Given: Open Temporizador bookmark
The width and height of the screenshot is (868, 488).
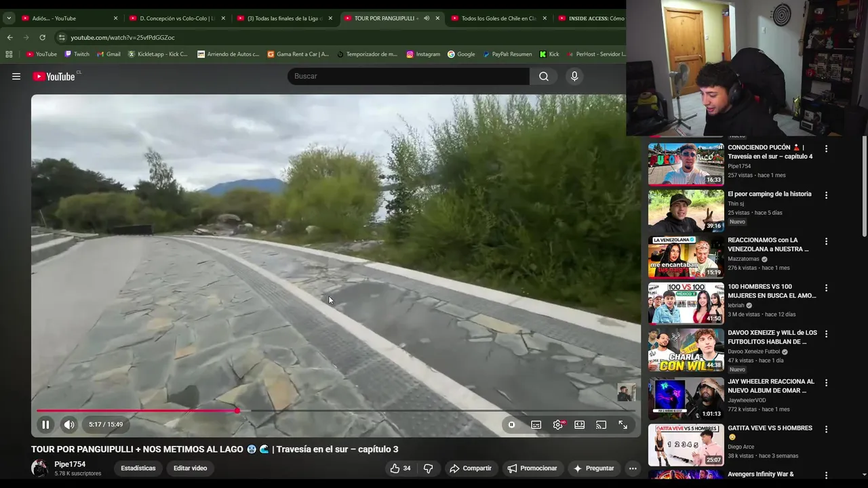Looking at the screenshot, I should (367, 54).
